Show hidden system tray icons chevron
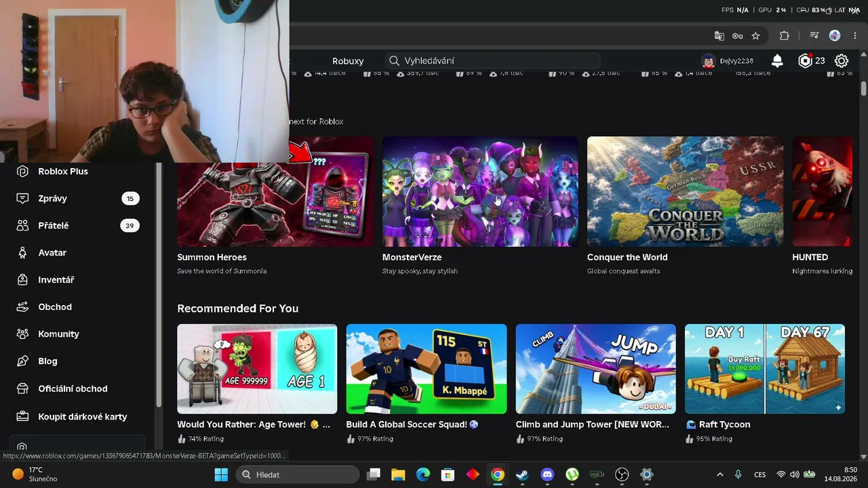Image resolution: width=868 pixels, height=488 pixels. [719, 474]
